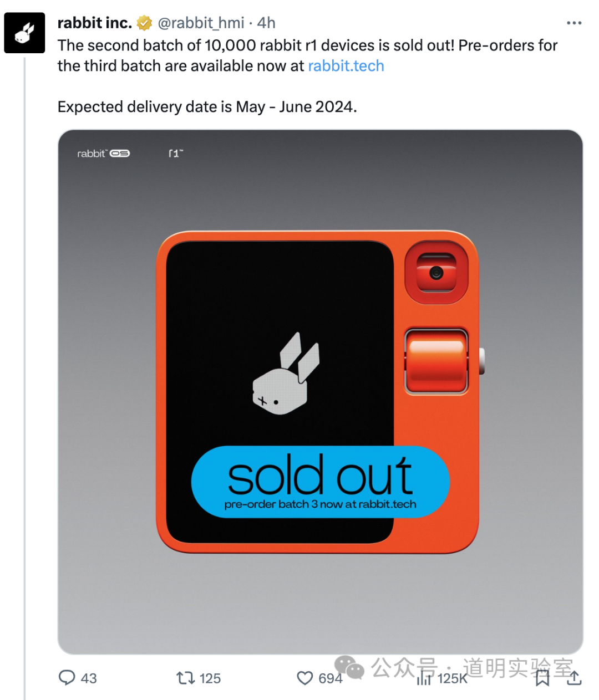Retweet the post using the repost icon
Image resolution: width=599 pixels, height=700 pixels.
pyautogui.click(x=185, y=678)
